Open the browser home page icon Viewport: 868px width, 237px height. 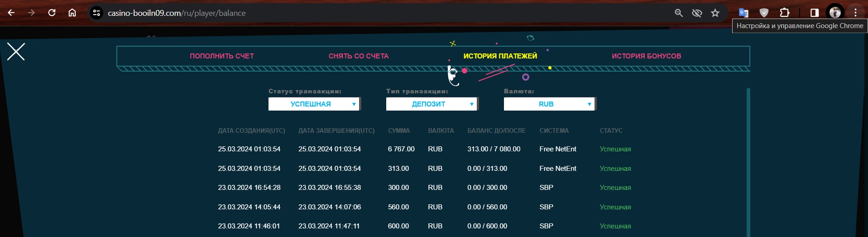(x=72, y=13)
